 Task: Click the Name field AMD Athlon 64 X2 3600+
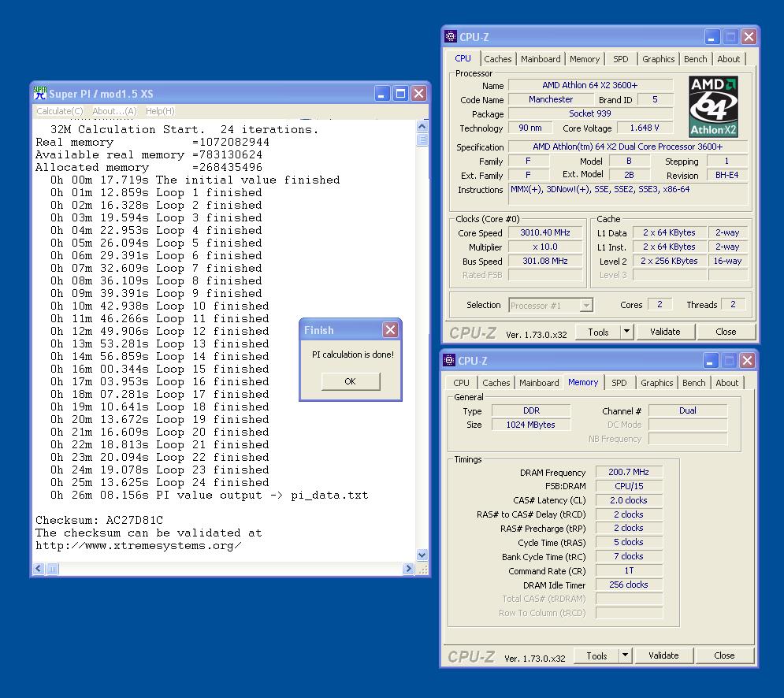point(590,86)
